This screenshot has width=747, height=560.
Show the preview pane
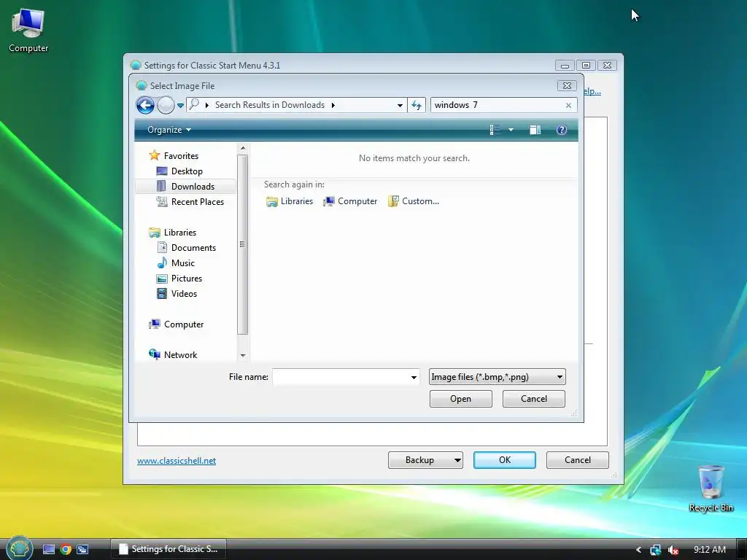click(535, 130)
